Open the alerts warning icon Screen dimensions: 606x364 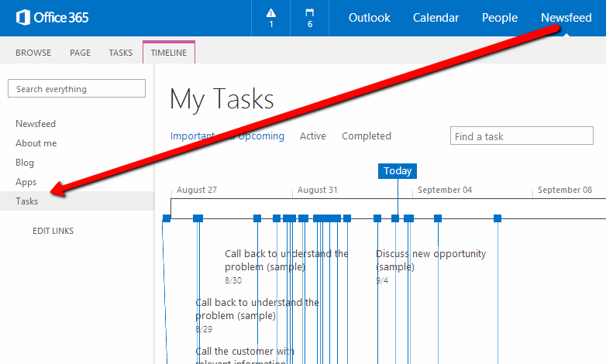[x=270, y=18]
